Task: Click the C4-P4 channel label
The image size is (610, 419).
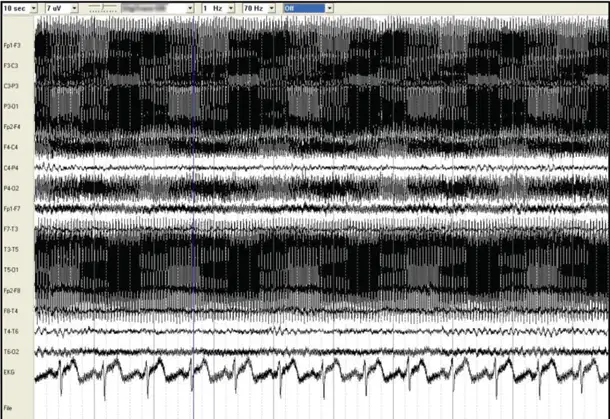Action: pyautogui.click(x=11, y=168)
